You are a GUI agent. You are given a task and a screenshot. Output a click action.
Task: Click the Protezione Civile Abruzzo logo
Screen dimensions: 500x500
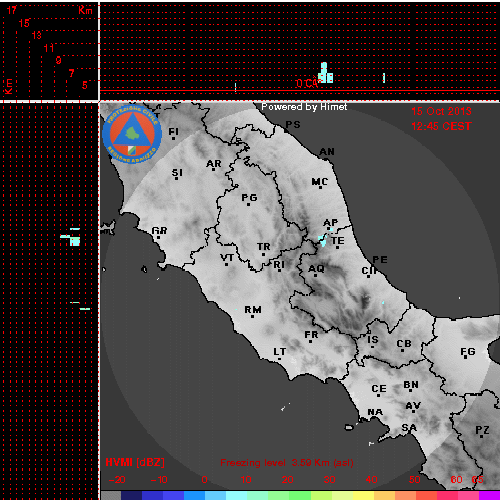pos(132,134)
